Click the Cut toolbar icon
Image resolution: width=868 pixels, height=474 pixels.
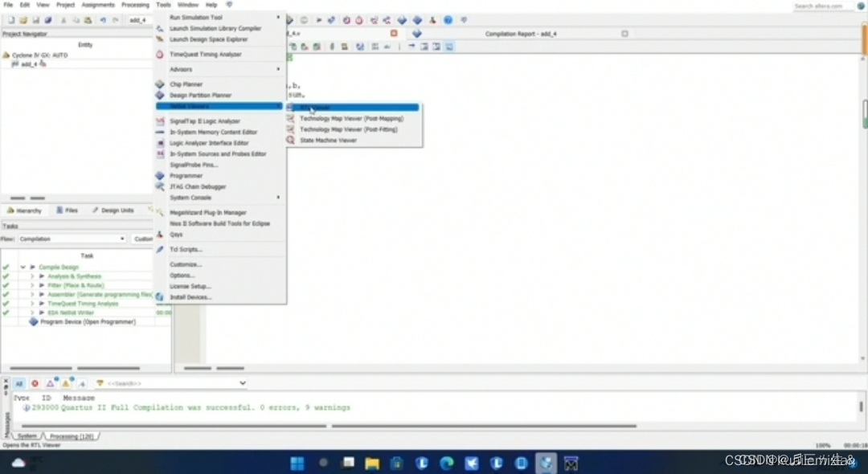coord(63,20)
